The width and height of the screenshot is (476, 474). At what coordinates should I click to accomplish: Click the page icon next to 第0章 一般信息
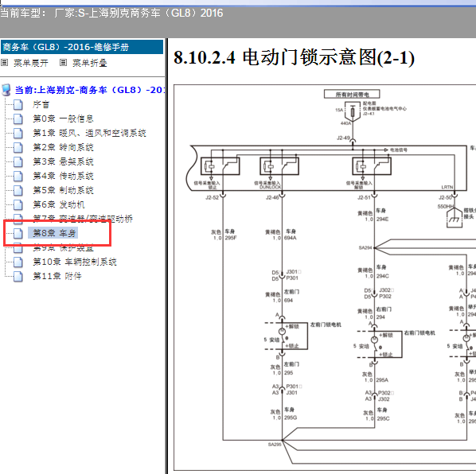coord(18,118)
